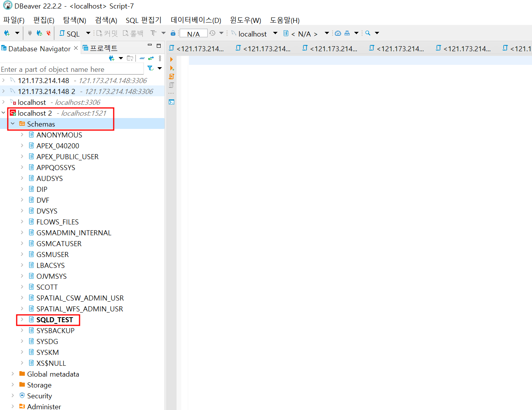Execute SQL statement with orange arrow
The image size is (532, 410).
point(171,59)
